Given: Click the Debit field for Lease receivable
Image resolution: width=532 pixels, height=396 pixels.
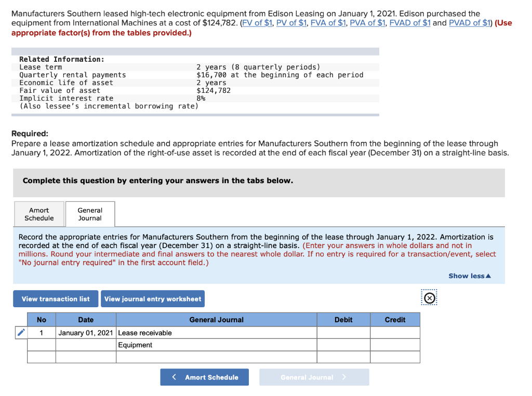Looking at the screenshot, I should (x=343, y=333).
